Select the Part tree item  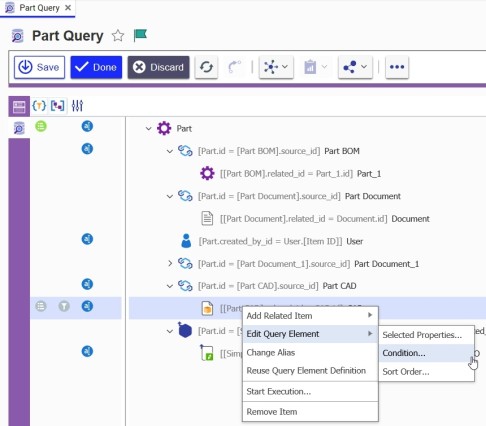coord(184,129)
